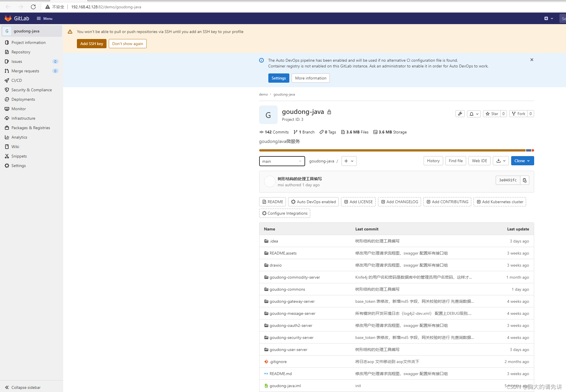Copy the commit SHA to clipboard
The width and height of the screenshot is (566, 392).
tap(525, 180)
